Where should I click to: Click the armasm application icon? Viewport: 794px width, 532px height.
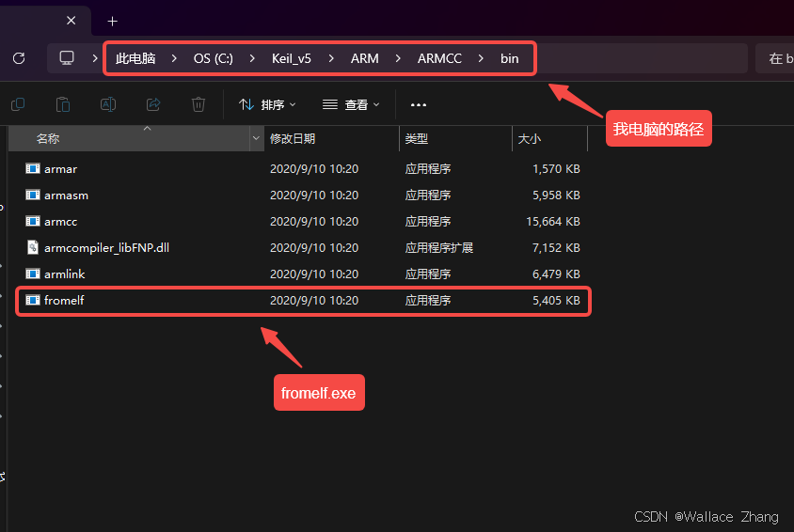tap(33, 196)
